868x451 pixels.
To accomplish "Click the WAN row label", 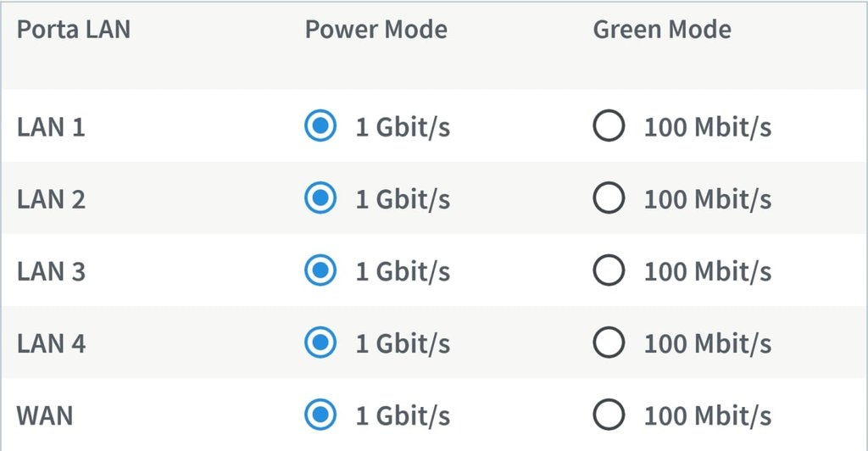I will 45,415.
